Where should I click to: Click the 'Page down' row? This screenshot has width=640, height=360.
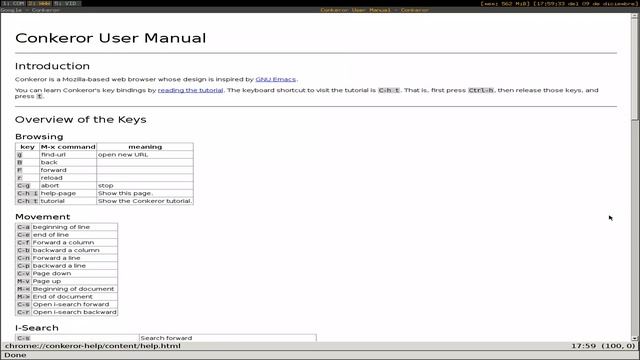click(x=67, y=273)
